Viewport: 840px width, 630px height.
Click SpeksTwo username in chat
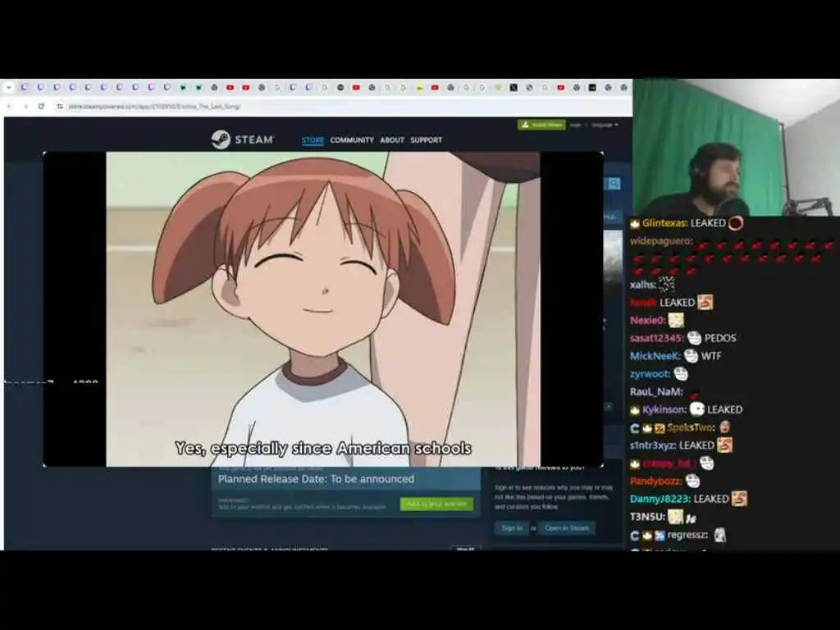tap(691, 427)
